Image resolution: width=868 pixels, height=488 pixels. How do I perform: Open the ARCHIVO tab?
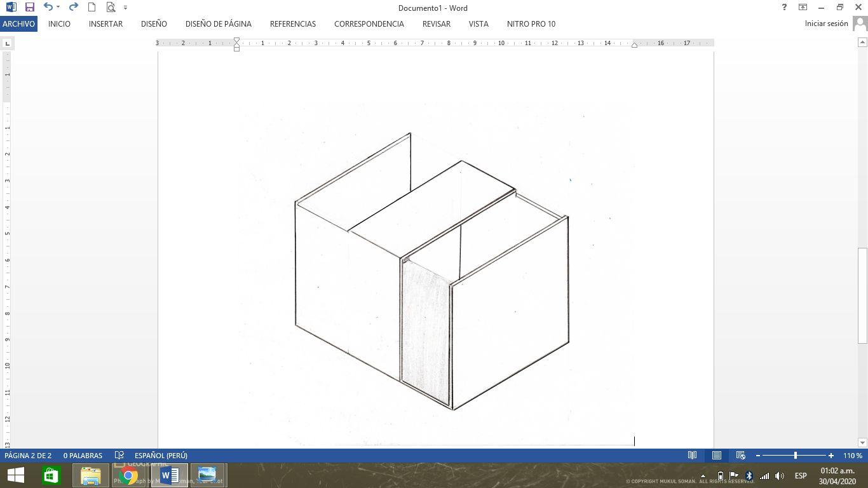click(x=18, y=24)
